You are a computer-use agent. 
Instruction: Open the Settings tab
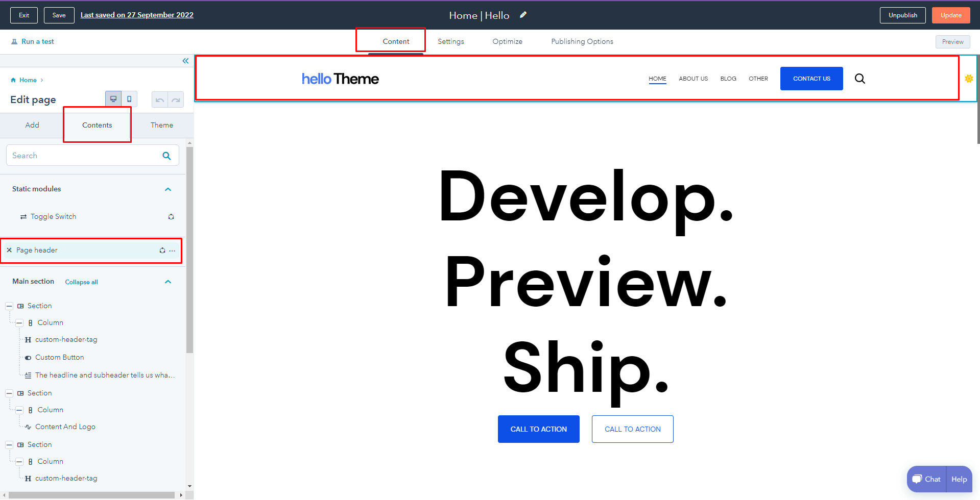point(450,41)
